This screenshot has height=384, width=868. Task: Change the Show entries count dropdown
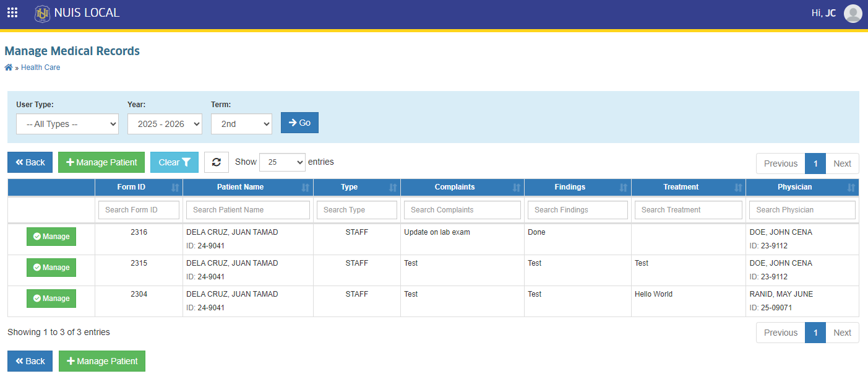[x=282, y=162]
